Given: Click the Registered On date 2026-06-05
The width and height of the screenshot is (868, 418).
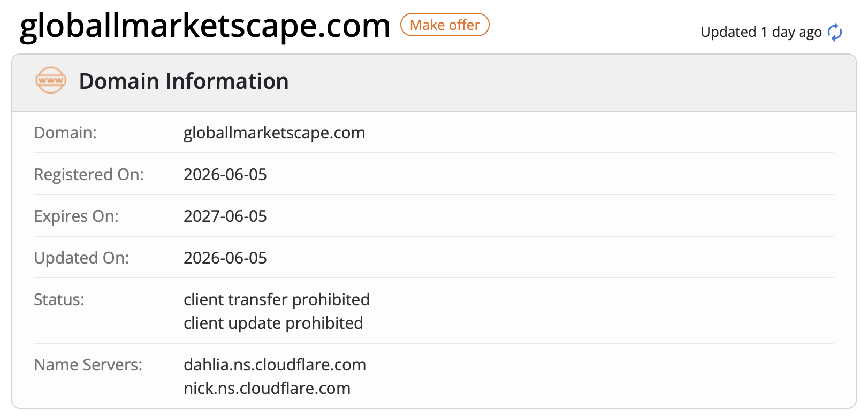Looking at the screenshot, I should tap(225, 175).
